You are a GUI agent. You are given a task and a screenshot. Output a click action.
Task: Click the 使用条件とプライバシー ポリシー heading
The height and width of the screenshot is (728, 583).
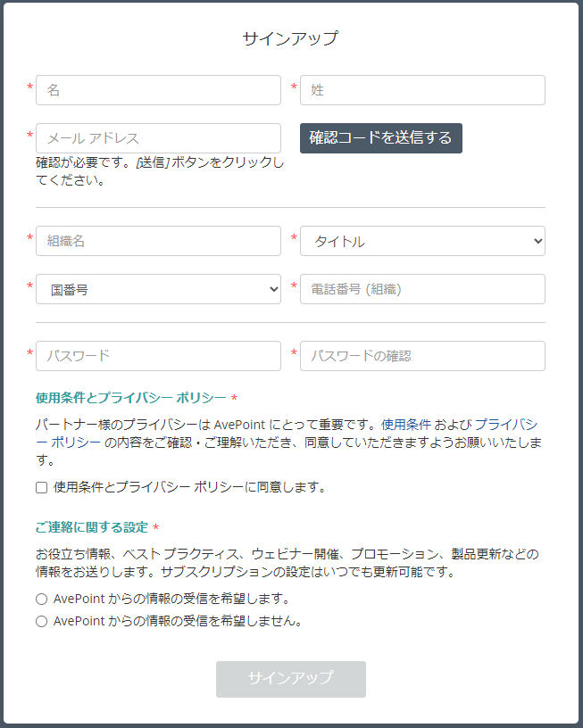pyautogui.click(x=131, y=398)
